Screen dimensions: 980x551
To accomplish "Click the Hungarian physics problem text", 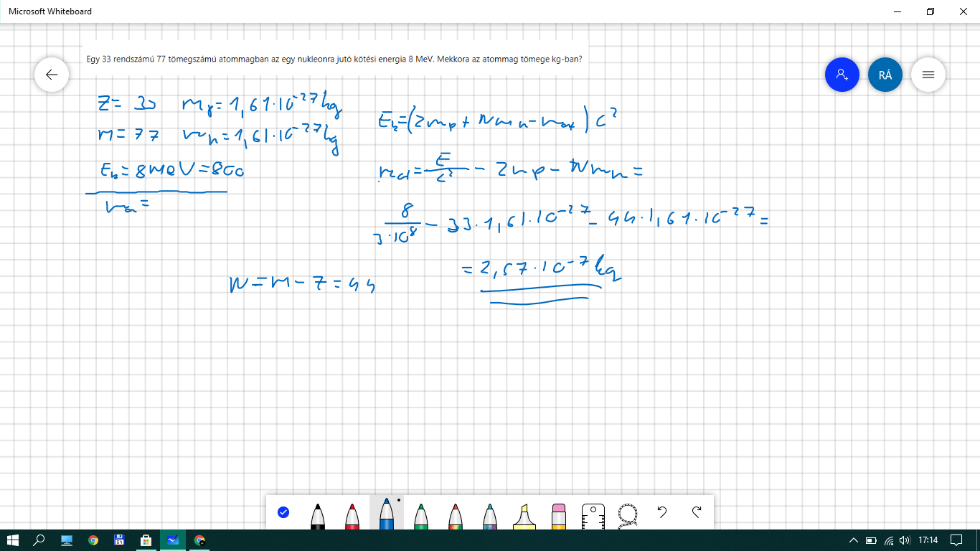I will [x=334, y=60].
